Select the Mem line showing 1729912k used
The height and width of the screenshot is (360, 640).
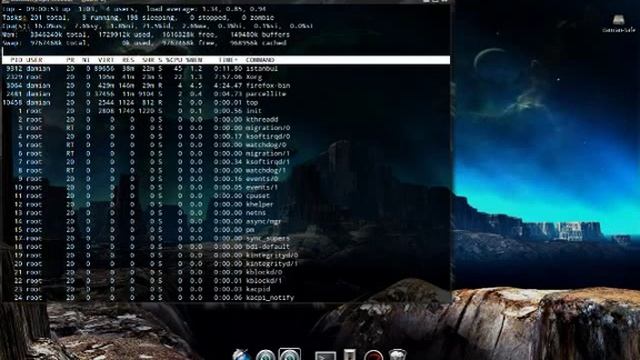click(x=146, y=35)
